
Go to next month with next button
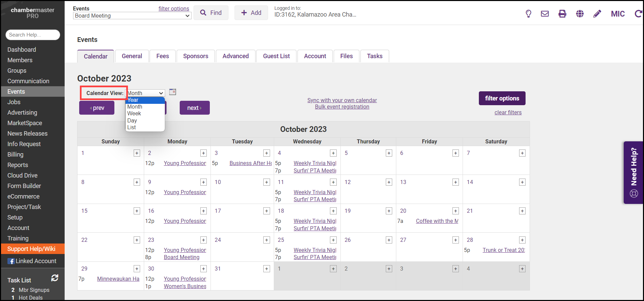click(x=194, y=108)
